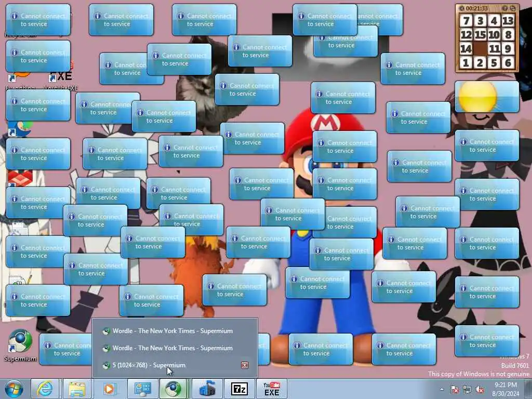Close the '5 (1024×768) - Supermium' window
The height and width of the screenshot is (399, 532).
point(245,365)
